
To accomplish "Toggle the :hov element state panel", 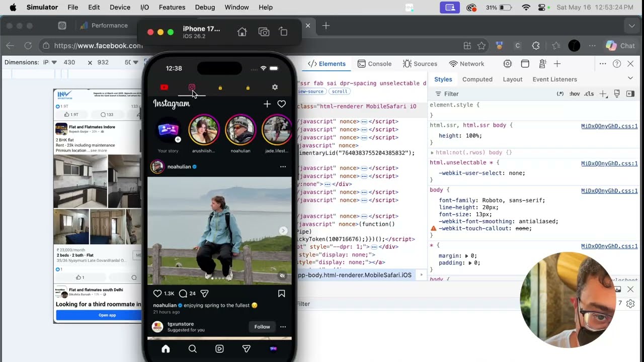I will click(574, 94).
